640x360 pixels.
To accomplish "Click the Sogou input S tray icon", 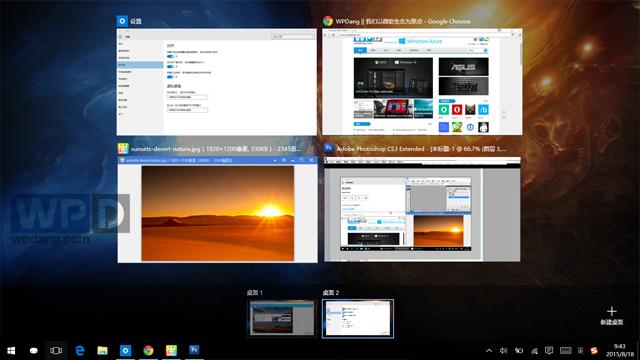I will [594, 351].
